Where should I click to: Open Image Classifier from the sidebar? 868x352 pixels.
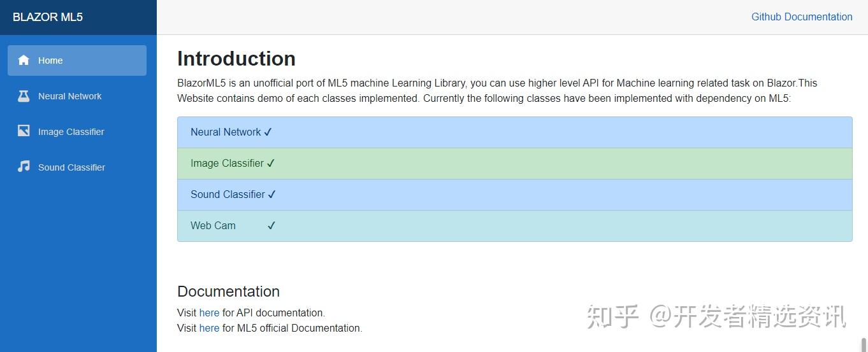(71, 132)
